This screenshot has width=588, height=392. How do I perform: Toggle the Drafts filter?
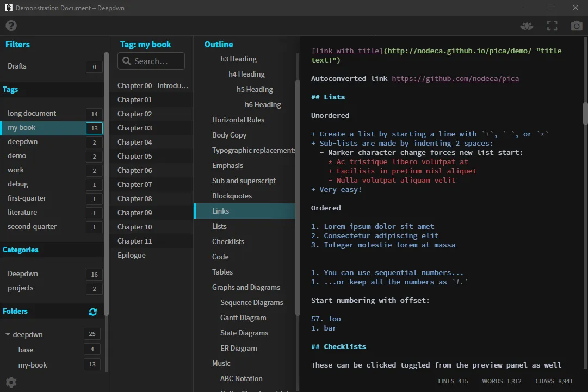(x=17, y=66)
